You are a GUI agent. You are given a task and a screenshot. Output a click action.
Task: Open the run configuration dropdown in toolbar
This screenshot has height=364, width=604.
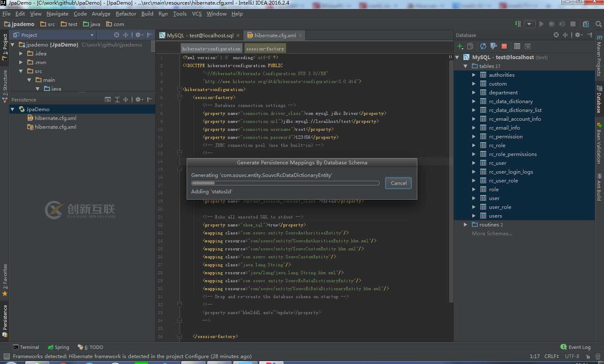pos(529,24)
